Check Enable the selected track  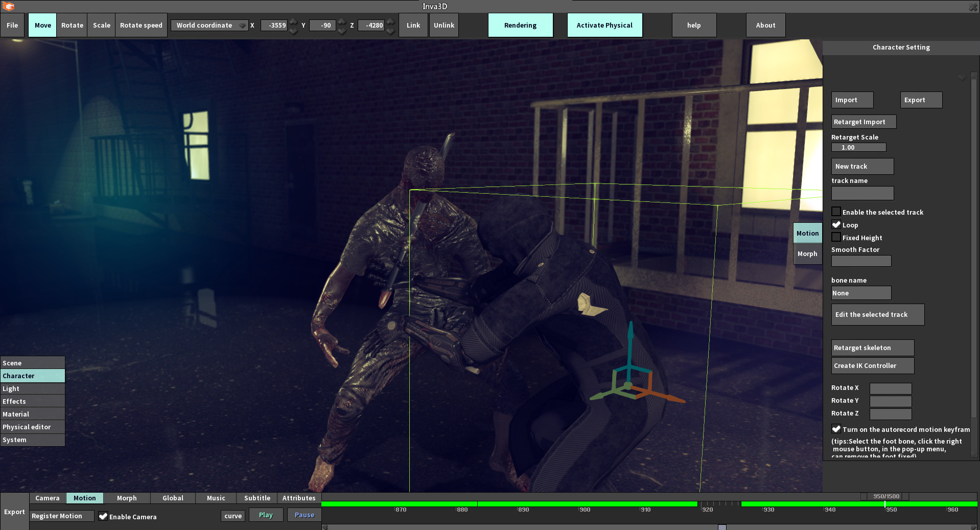pos(836,211)
